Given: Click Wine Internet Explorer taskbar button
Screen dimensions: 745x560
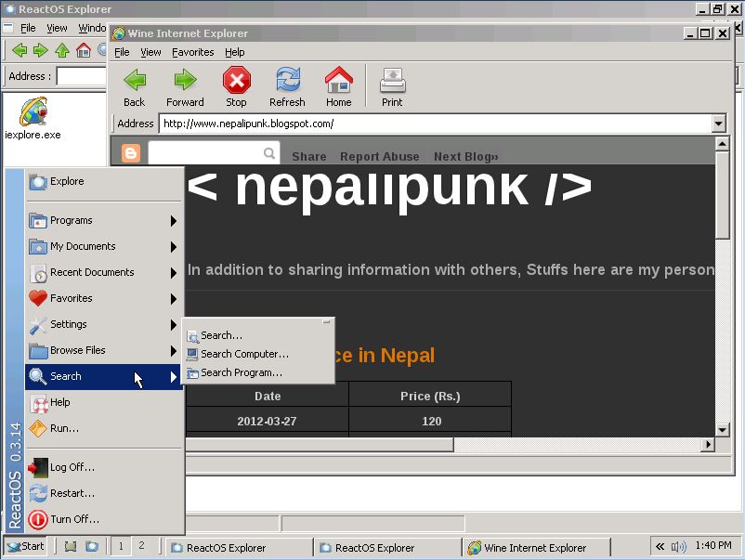Looking at the screenshot, I should (536, 548).
